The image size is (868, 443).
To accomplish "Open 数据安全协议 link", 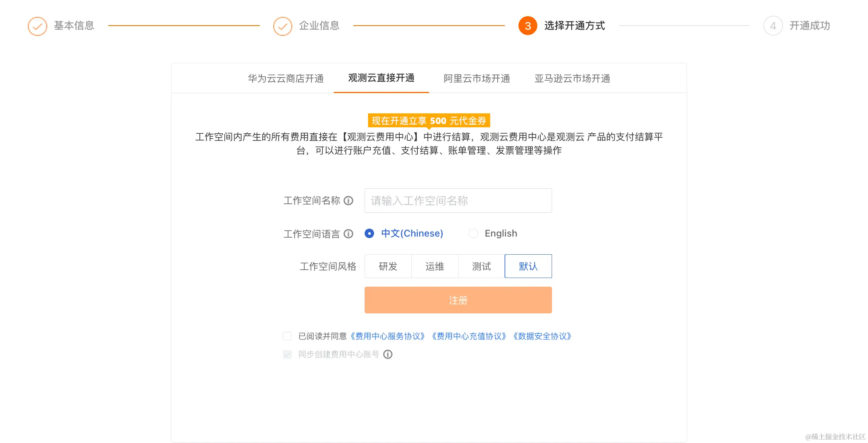I will [542, 336].
